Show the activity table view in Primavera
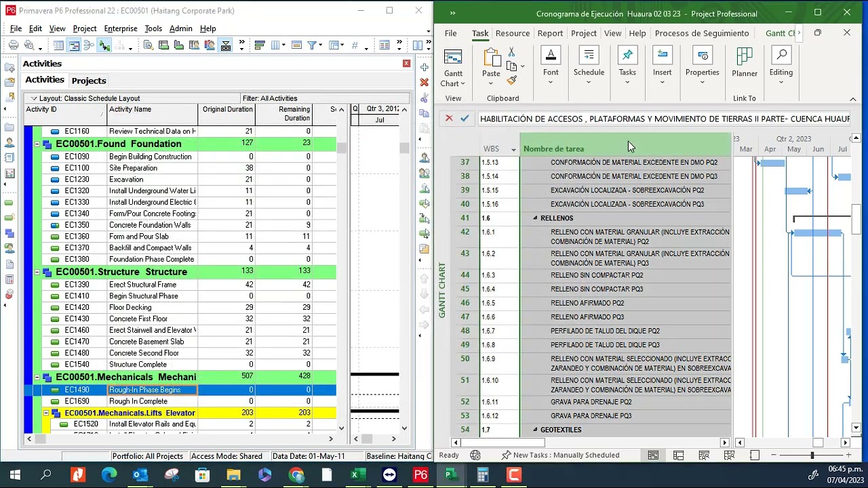This screenshot has height=488, width=868. [x=59, y=45]
